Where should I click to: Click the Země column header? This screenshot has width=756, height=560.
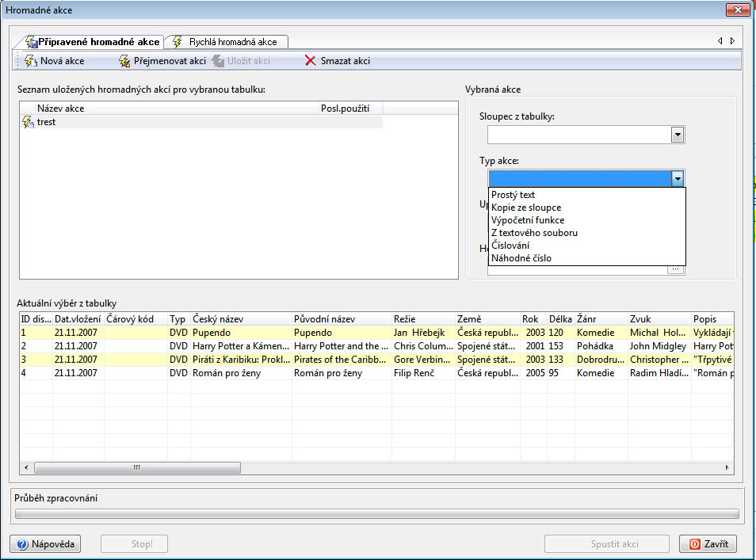point(487,319)
